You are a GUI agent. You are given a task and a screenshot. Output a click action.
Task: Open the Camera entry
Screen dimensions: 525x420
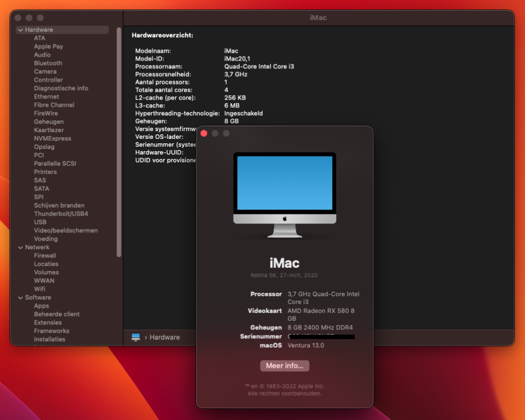pyautogui.click(x=45, y=72)
